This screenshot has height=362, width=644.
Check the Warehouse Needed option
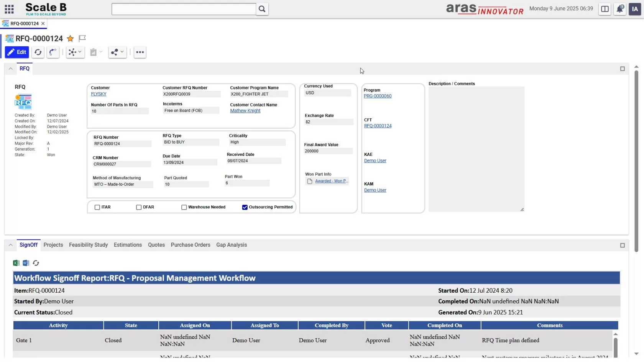click(x=184, y=207)
